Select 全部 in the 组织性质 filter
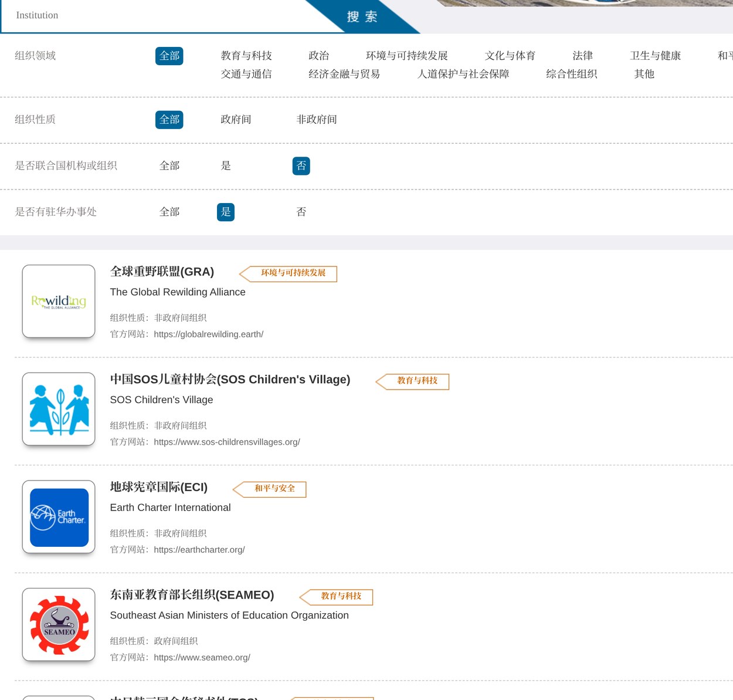 pos(169,120)
